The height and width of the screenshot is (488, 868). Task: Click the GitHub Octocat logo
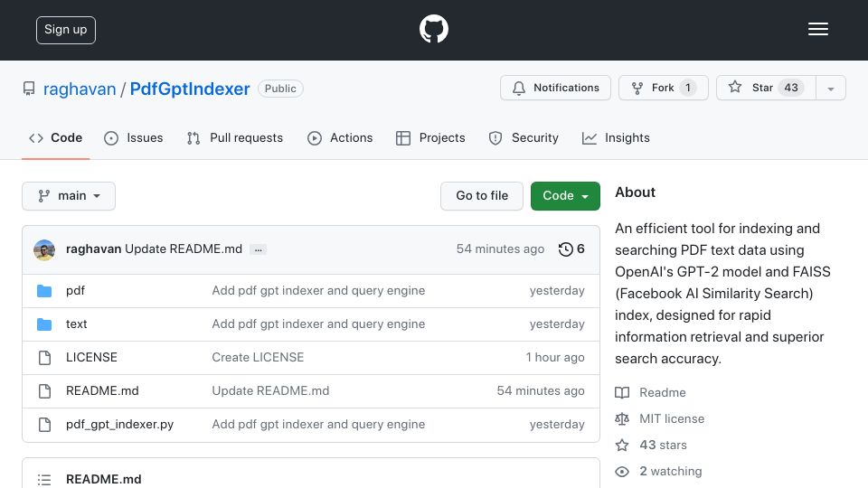click(433, 29)
